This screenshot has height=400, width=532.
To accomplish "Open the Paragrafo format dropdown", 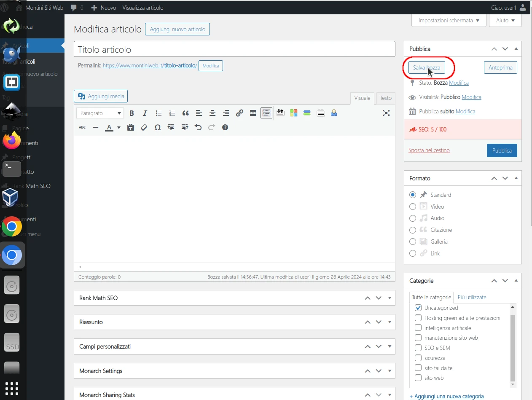I will point(100,113).
